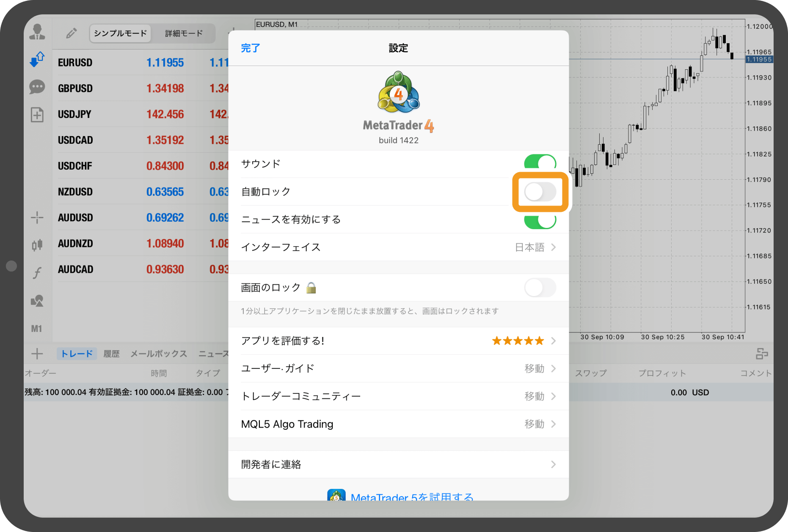Click the edit pencil icon
Screen dimensions: 788x532
coord(71,33)
